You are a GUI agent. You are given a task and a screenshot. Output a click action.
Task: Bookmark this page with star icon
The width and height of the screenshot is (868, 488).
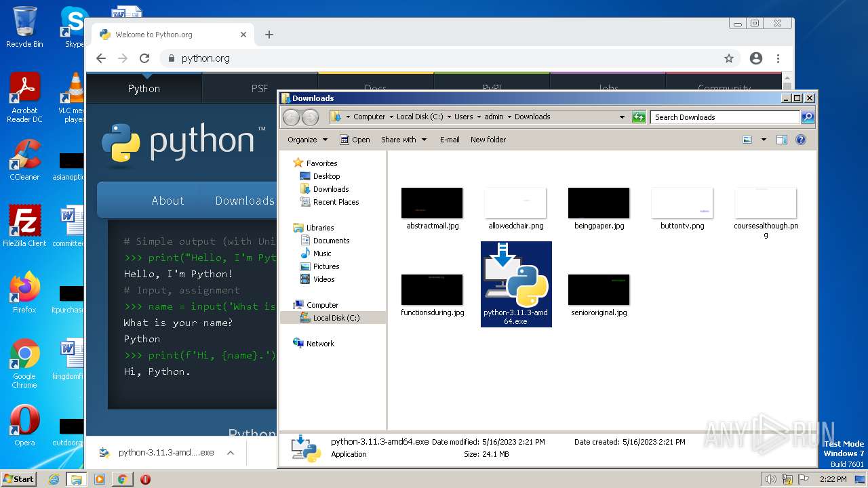tap(729, 58)
